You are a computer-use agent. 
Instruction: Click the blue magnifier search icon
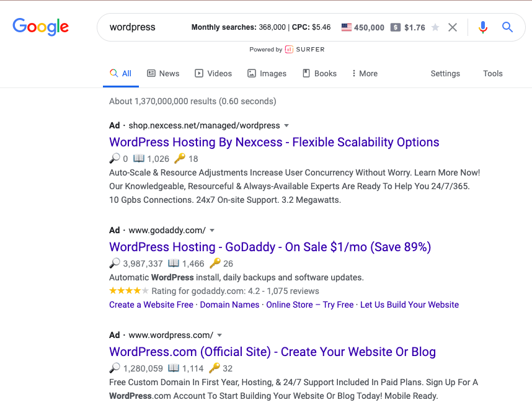click(507, 27)
